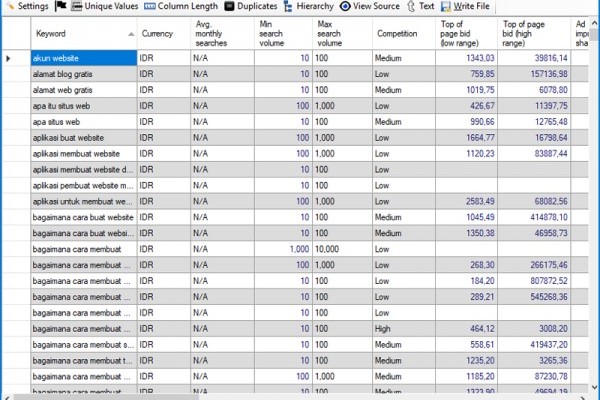Click the horizontal scrollbar thumb
The image size is (600, 400).
click(x=106, y=397)
